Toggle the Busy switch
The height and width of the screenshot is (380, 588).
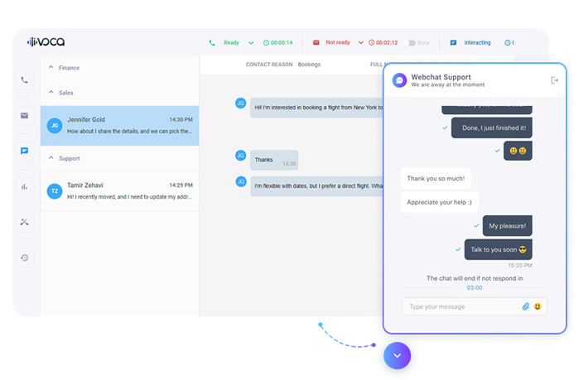click(408, 42)
